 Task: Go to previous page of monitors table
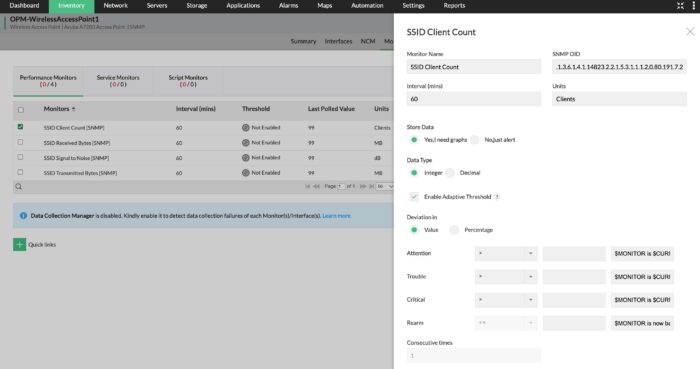317,186
